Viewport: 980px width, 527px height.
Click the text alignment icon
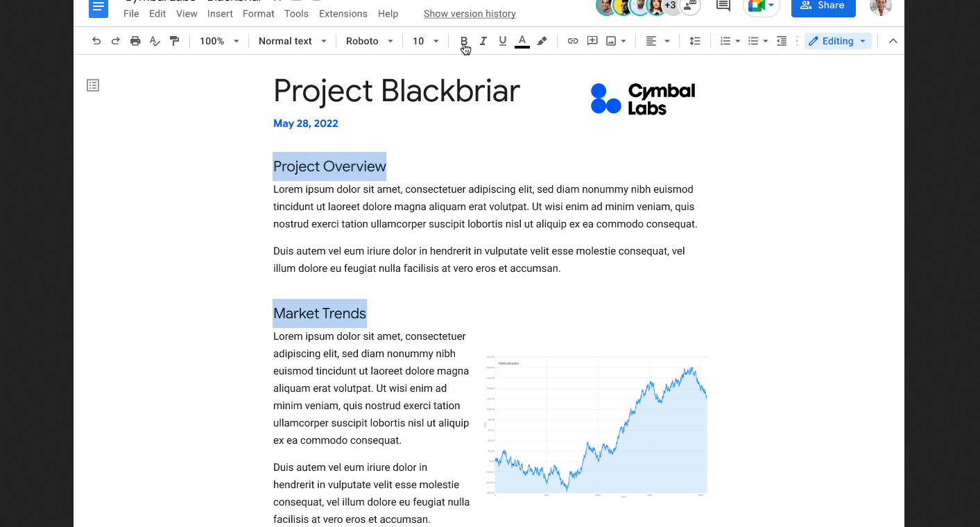click(x=651, y=41)
